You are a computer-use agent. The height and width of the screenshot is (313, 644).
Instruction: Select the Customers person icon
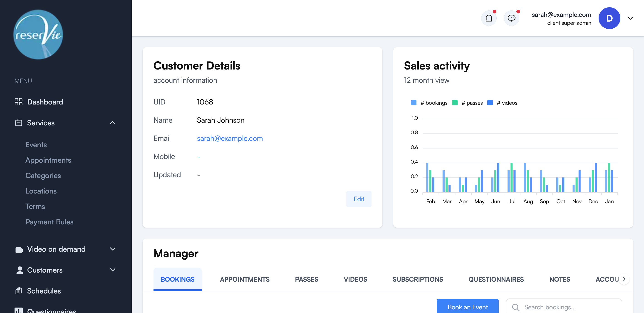20,270
